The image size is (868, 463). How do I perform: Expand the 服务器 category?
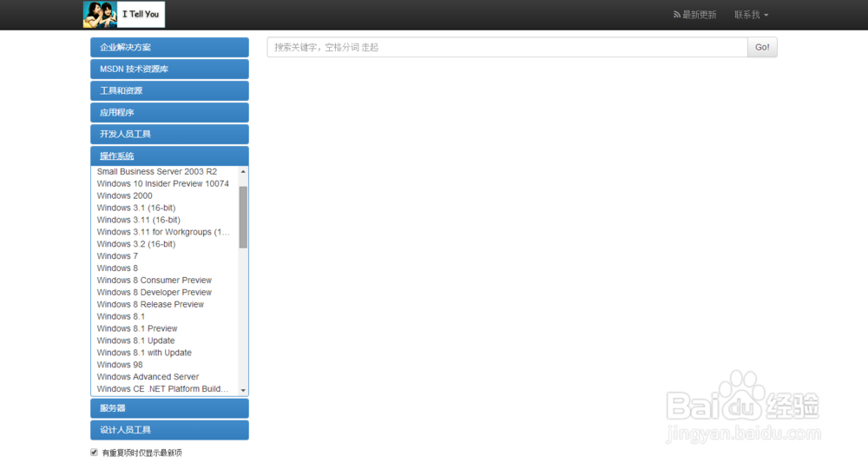point(169,408)
